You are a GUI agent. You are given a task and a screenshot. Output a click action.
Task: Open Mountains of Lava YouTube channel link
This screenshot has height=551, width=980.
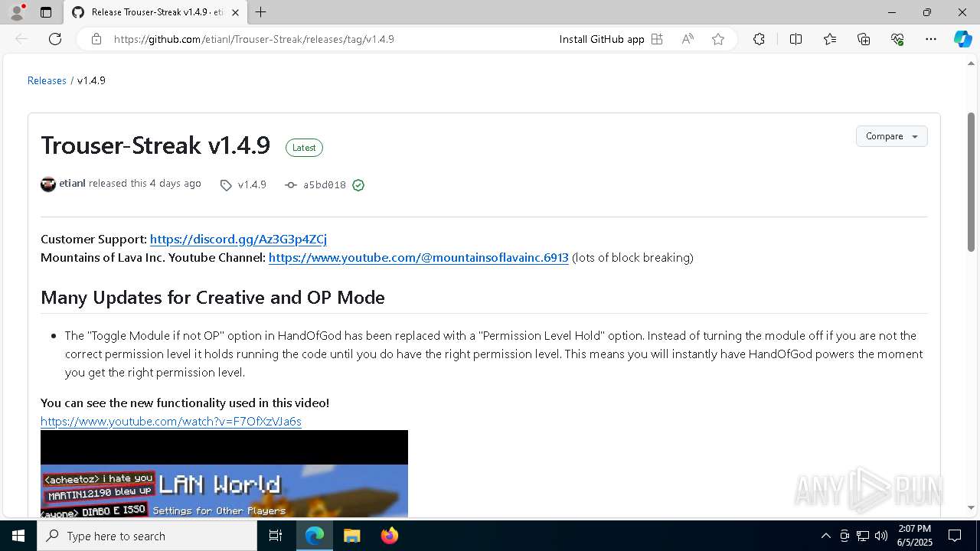[x=419, y=258]
